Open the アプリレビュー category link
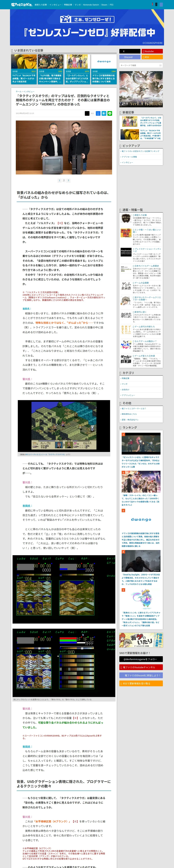 128,395
